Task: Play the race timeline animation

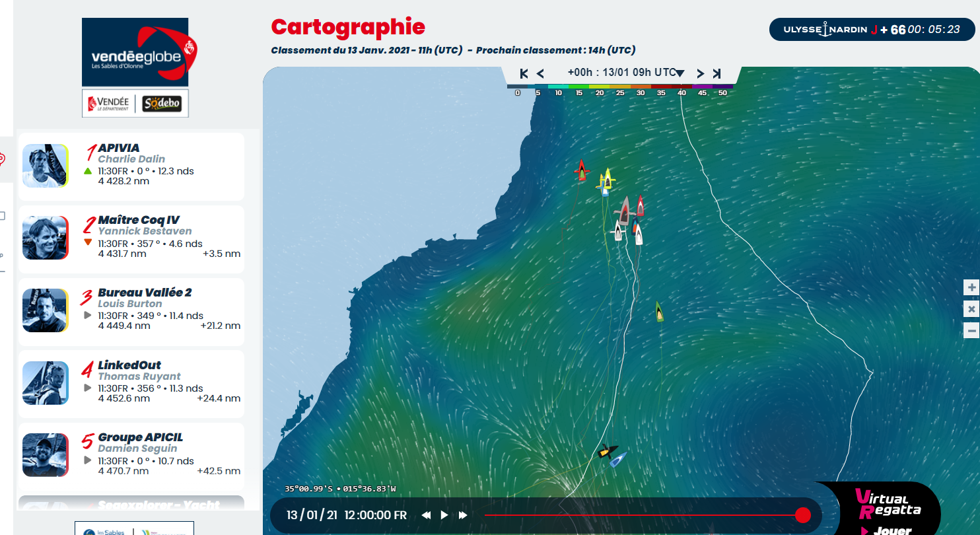Action: point(444,515)
